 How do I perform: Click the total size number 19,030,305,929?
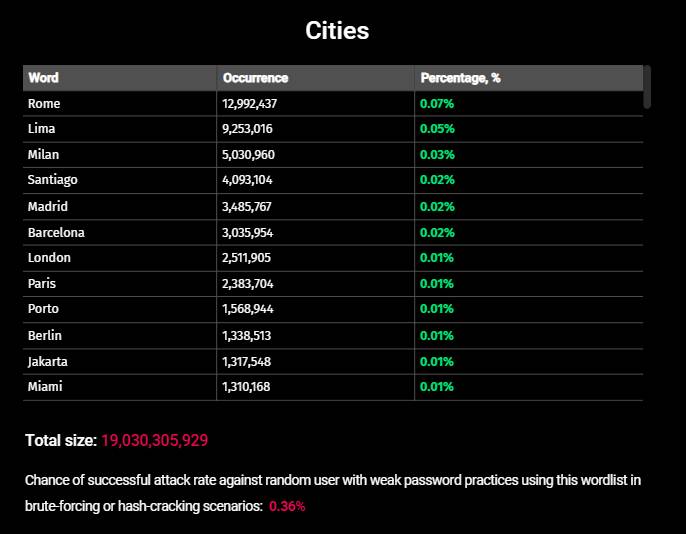click(x=154, y=440)
